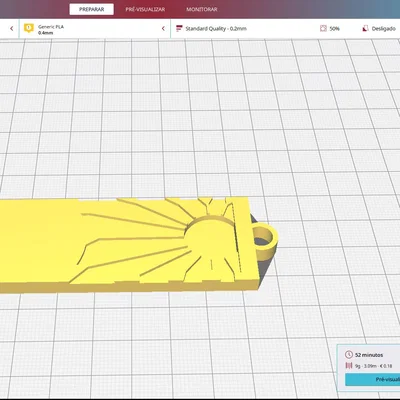The image size is (400, 400).
Task: Click the support structure icon
Action: pos(365,29)
